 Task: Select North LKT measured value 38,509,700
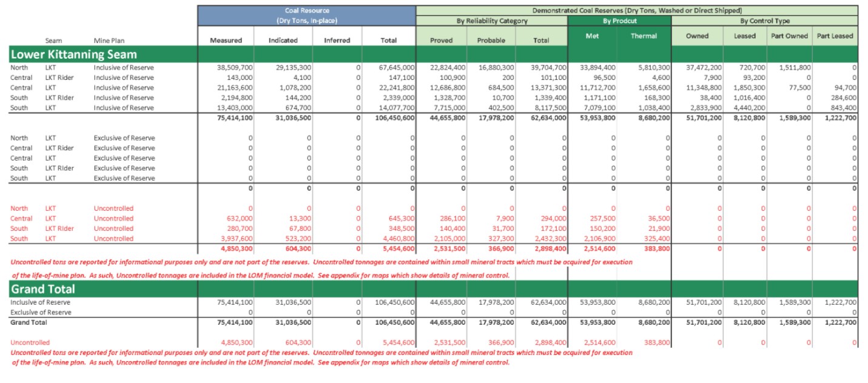(x=235, y=67)
